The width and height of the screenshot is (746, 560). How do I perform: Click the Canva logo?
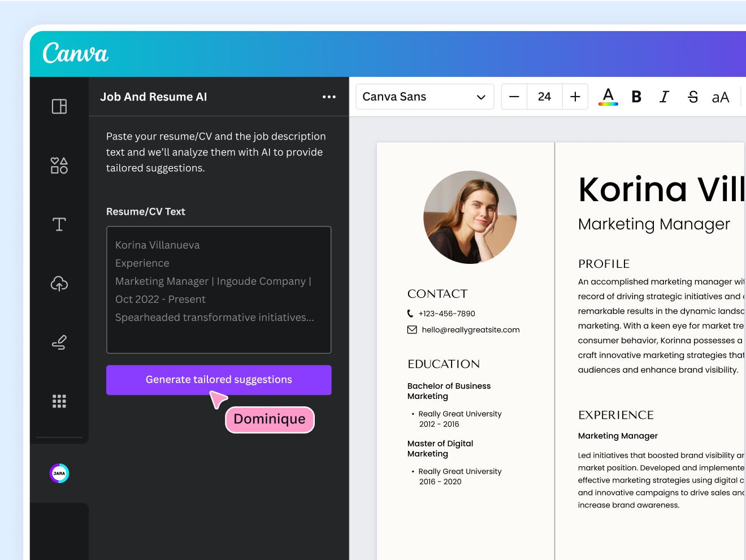(75, 54)
